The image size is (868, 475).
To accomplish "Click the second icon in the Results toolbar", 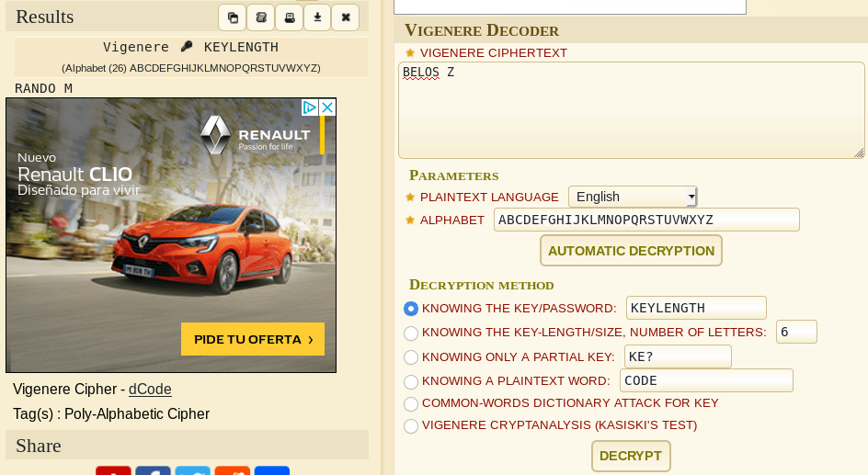I will click(261, 17).
